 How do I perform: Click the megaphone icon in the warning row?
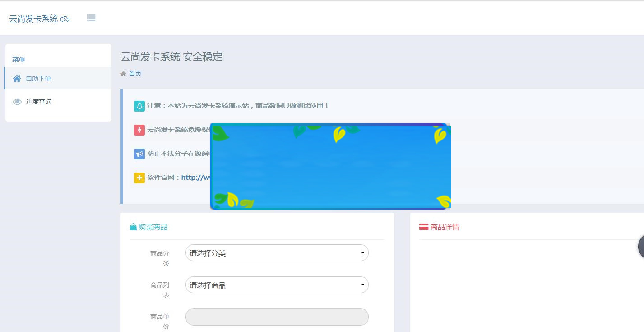pos(139,154)
